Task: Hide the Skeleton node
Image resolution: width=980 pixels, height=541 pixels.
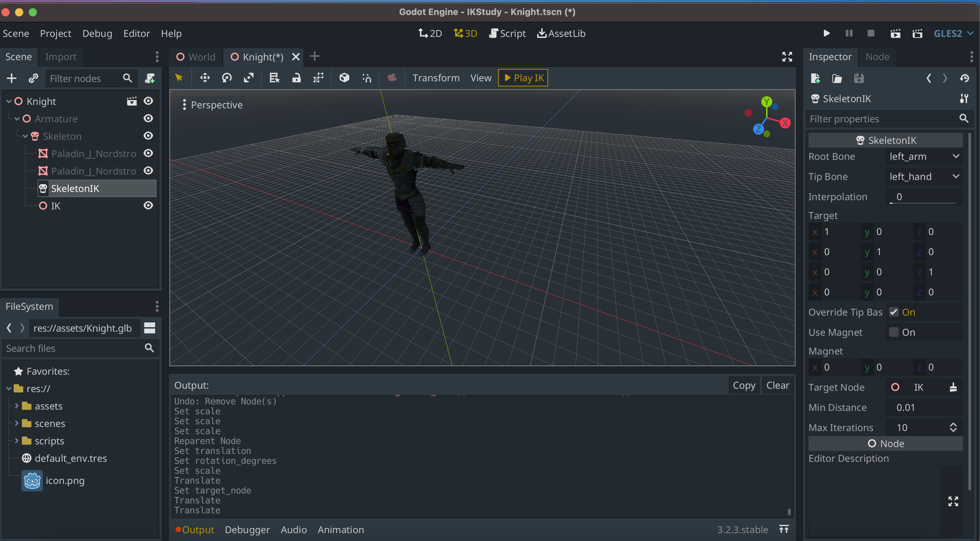Action: tap(148, 136)
